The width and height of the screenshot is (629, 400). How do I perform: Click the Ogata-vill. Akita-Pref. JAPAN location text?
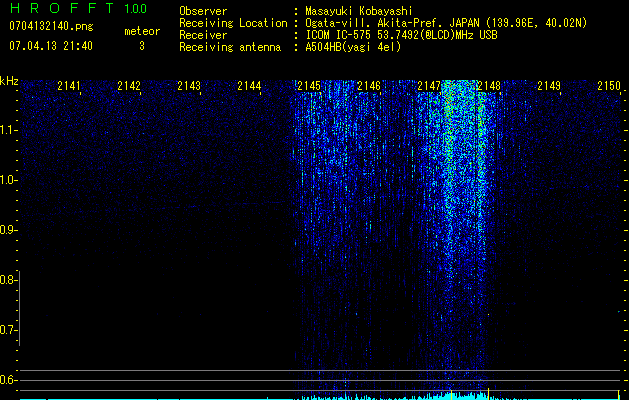click(x=446, y=23)
